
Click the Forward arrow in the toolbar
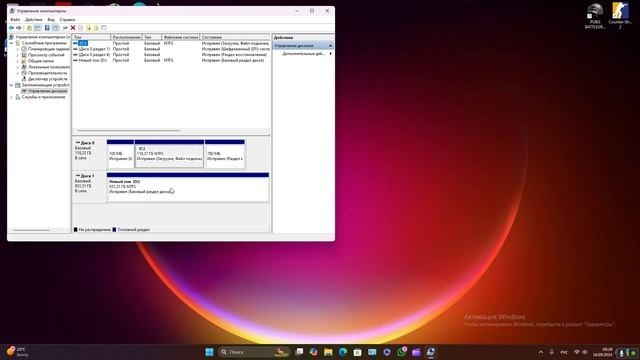point(19,28)
